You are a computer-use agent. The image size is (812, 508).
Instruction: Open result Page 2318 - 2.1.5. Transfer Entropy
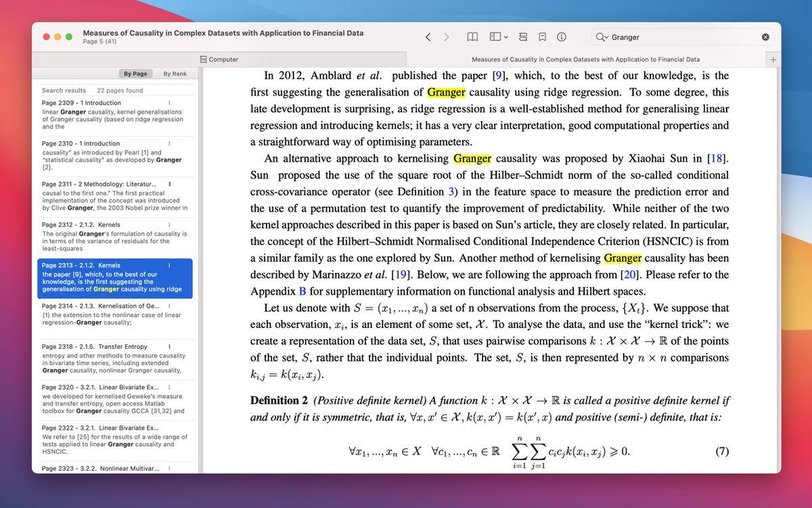pyautogui.click(x=115, y=358)
